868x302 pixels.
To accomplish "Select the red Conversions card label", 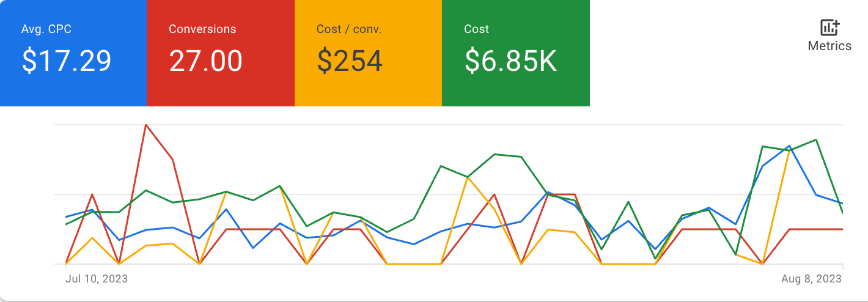I will [202, 29].
